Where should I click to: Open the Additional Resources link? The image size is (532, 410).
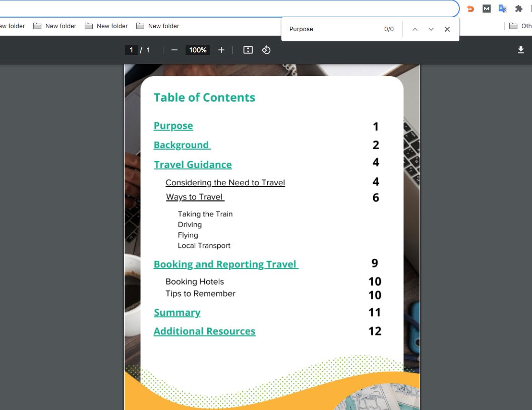point(205,331)
